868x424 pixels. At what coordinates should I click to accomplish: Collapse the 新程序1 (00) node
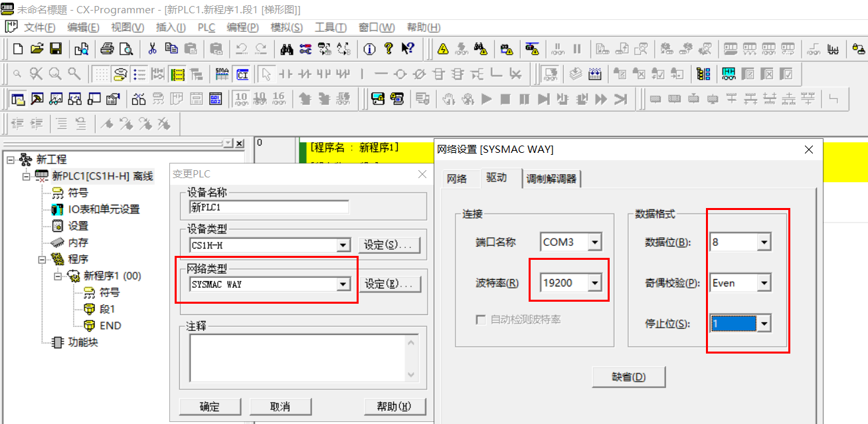click(58, 276)
